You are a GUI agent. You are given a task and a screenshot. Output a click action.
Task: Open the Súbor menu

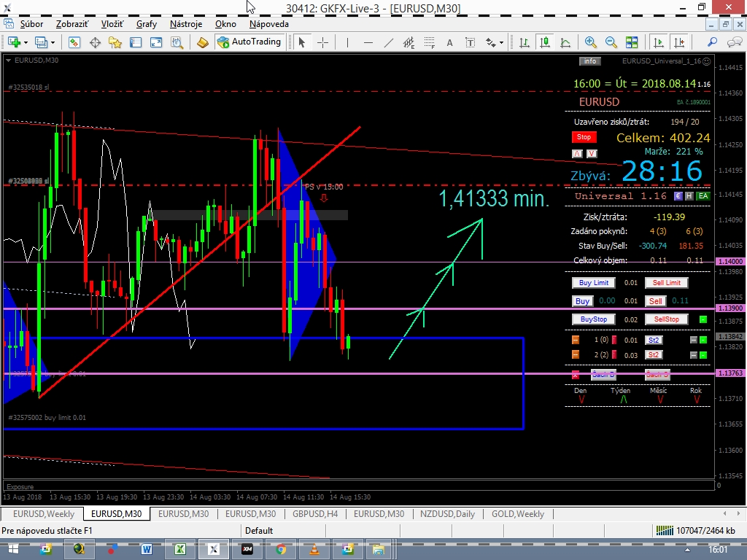(x=31, y=24)
